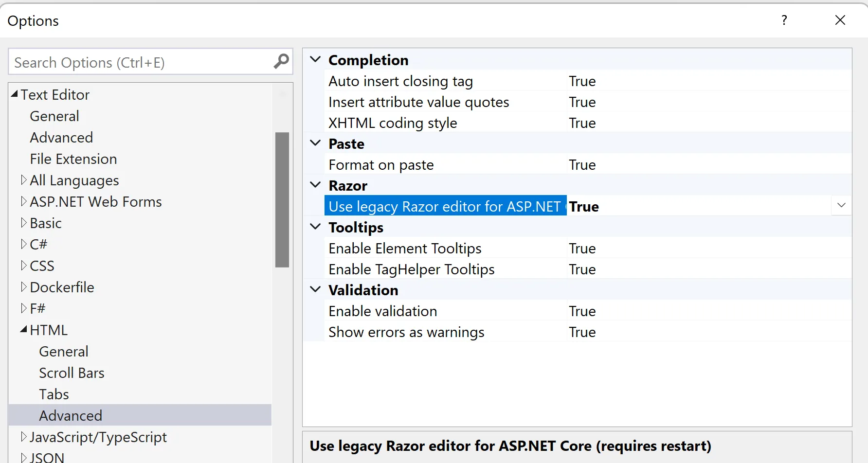This screenshot has width=868, height=463.
Task: Open File Extension settings page
Action: 73,159
